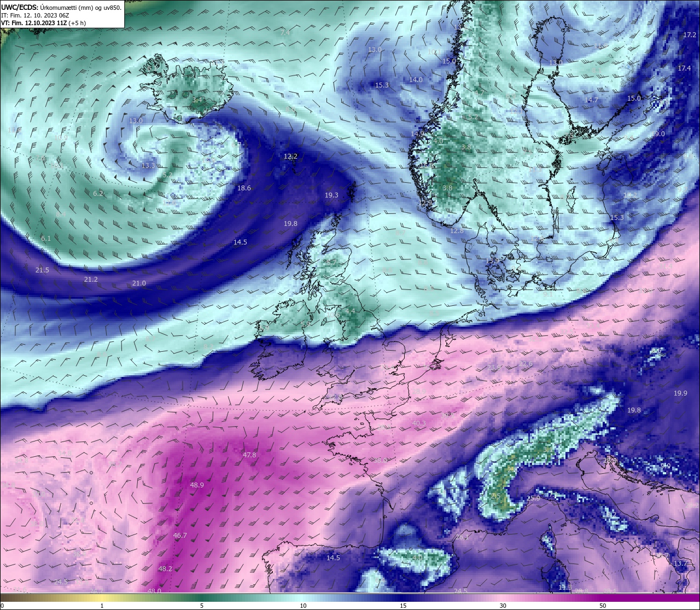Viewport: 700px width, 610px height.
Task: Click the 12.9 value off southern Norway
Action: coord(425,203)
